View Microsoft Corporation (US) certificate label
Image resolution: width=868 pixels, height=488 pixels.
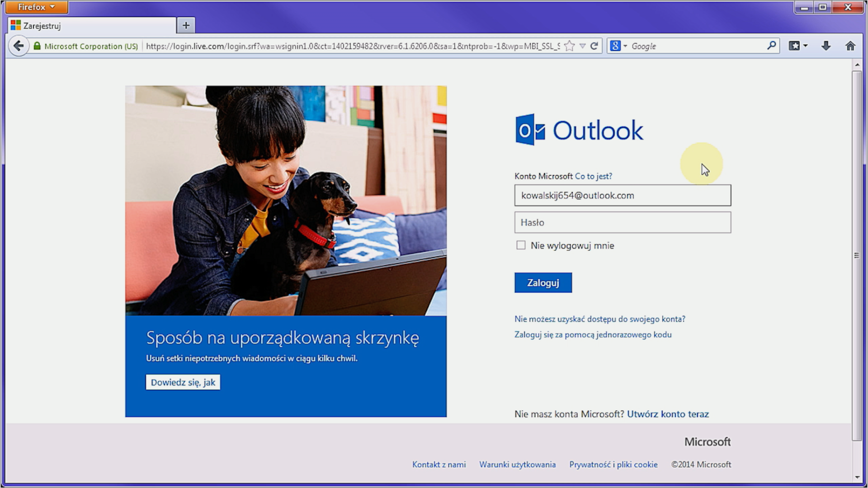click(x=91, y=46)
